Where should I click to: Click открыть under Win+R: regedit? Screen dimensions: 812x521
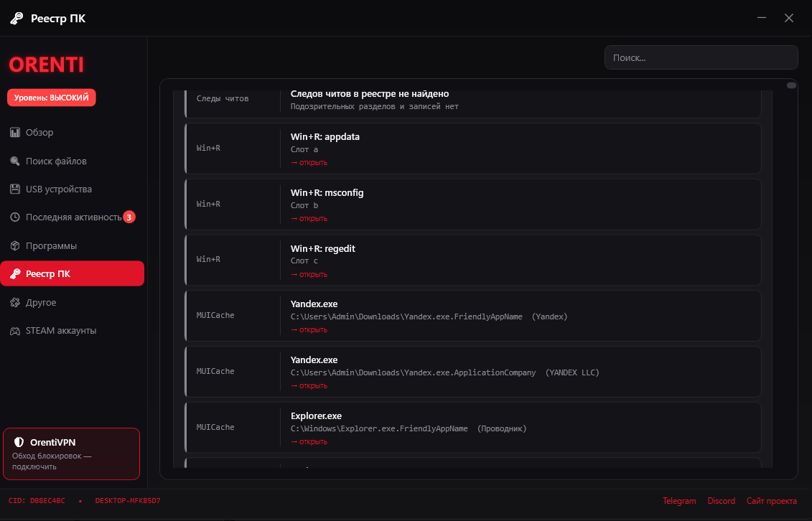click(309, 274)
